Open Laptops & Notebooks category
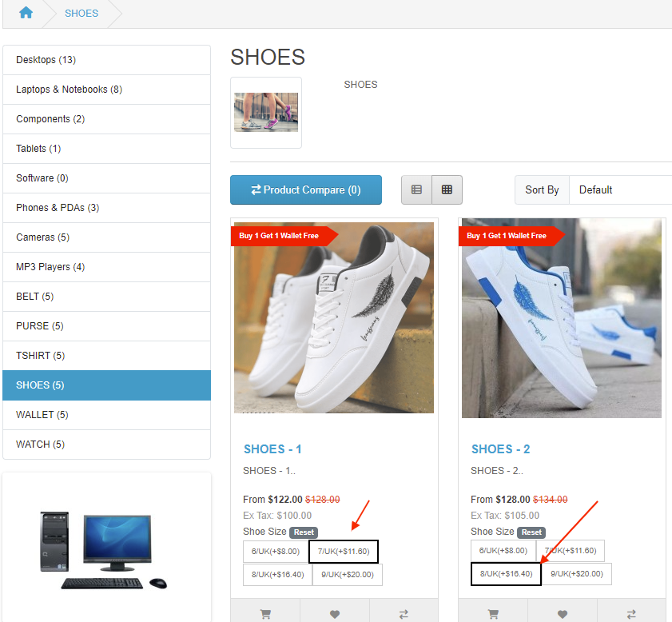The image size is (672, 622). coord(69,90)
